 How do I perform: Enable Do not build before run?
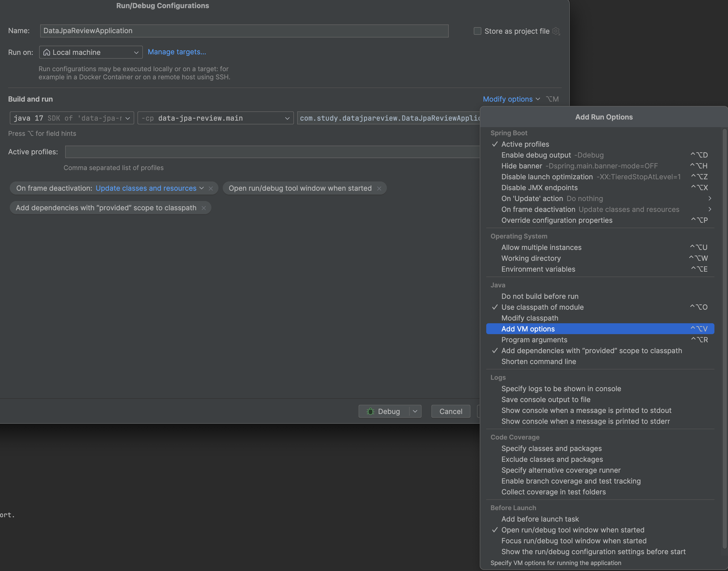pyautogui.click(x=600, y=297)
